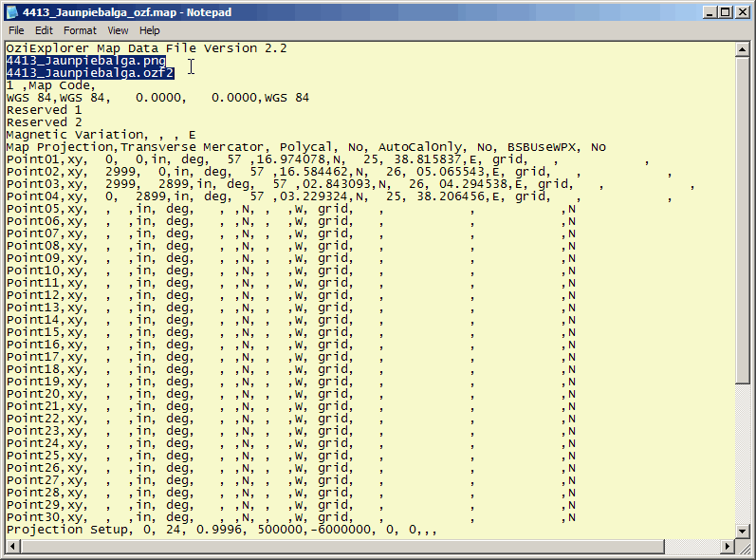The image size is (756, 560).
Task: Click the vertical scrollbar down arrow
Action: tap(742, 532)
